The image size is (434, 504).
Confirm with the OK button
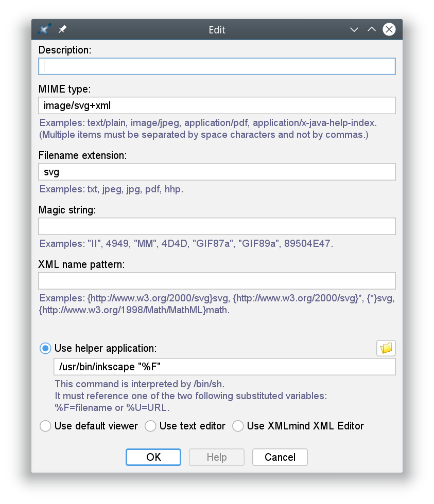(153, 457)
